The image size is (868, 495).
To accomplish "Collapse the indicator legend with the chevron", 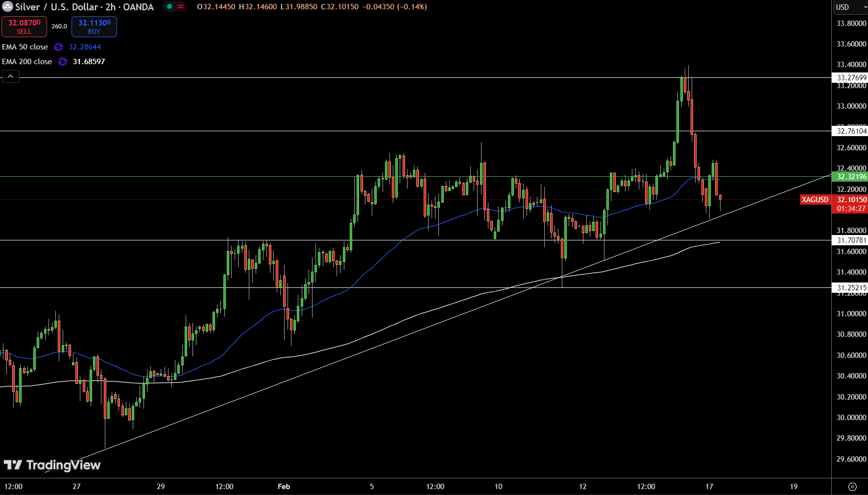I will pos(11,76).
